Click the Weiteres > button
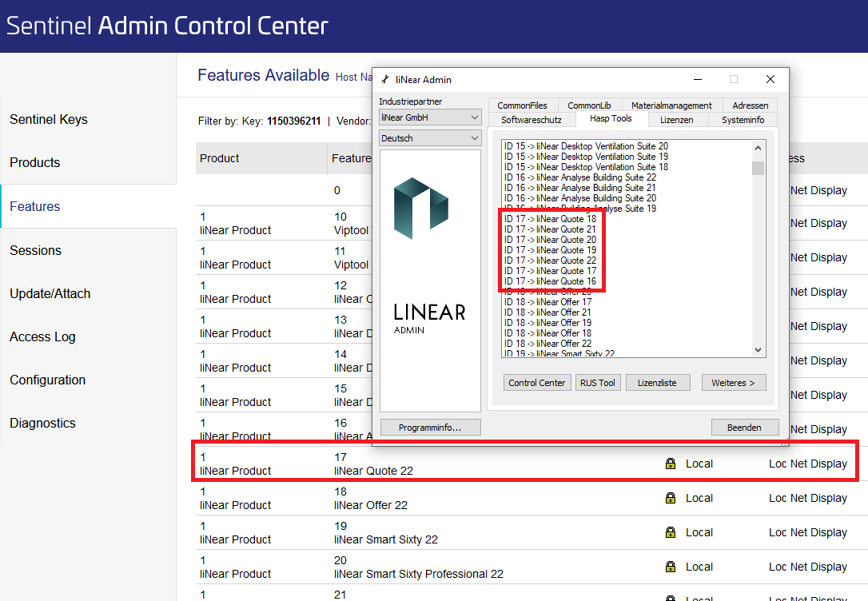868x601 pixels. point(734,383)
